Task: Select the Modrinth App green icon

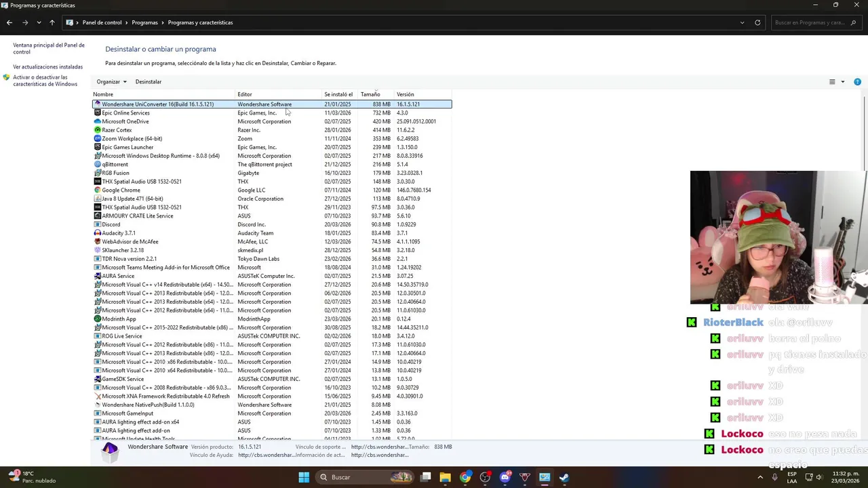Action: (x=97, y=319)
